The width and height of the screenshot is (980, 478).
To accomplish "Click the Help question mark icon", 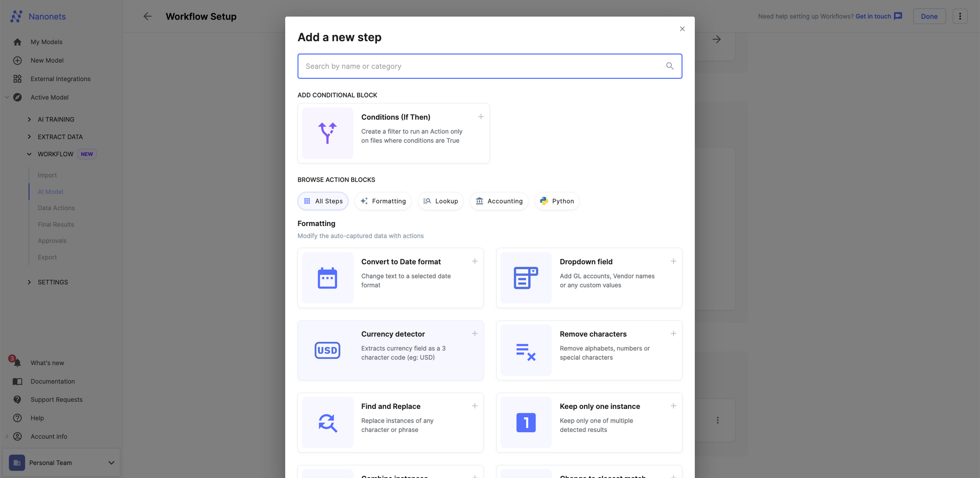I will click(x=17, y=418).
